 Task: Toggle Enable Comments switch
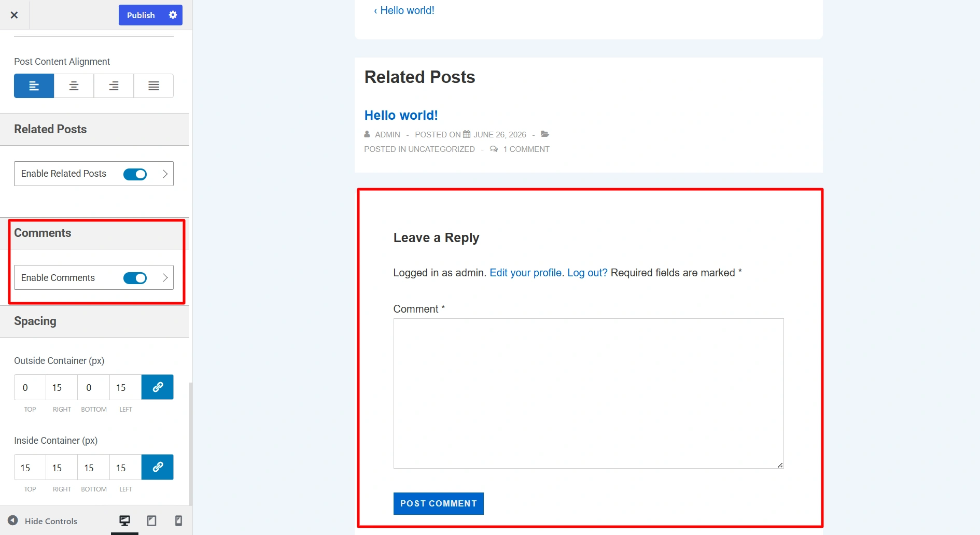[x=135, y=278]
